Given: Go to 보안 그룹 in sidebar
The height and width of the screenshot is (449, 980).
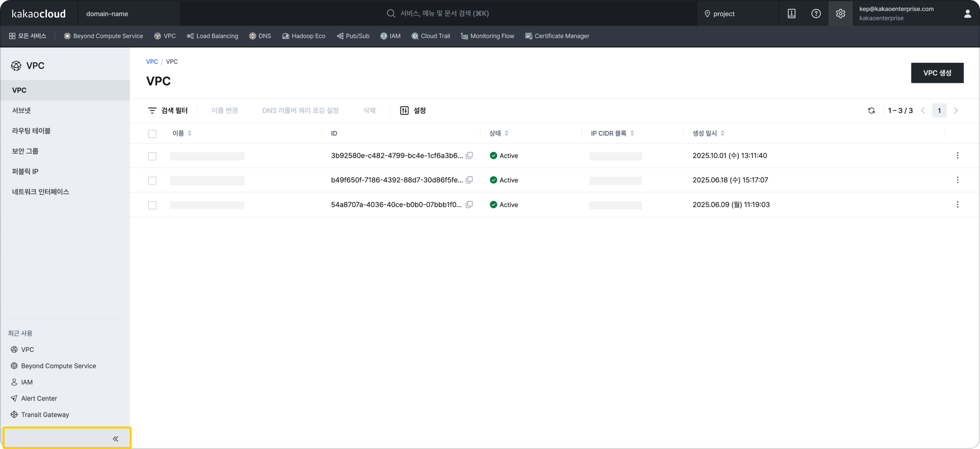Looking at the screenshot, I should pyautogui.click(x=26, y=151).
